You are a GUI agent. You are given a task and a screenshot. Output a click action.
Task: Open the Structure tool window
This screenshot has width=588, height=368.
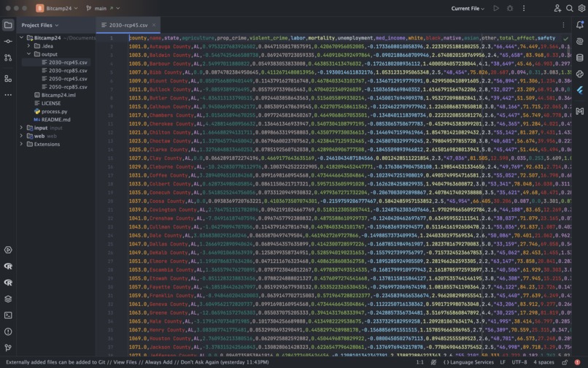click(8, 78)
